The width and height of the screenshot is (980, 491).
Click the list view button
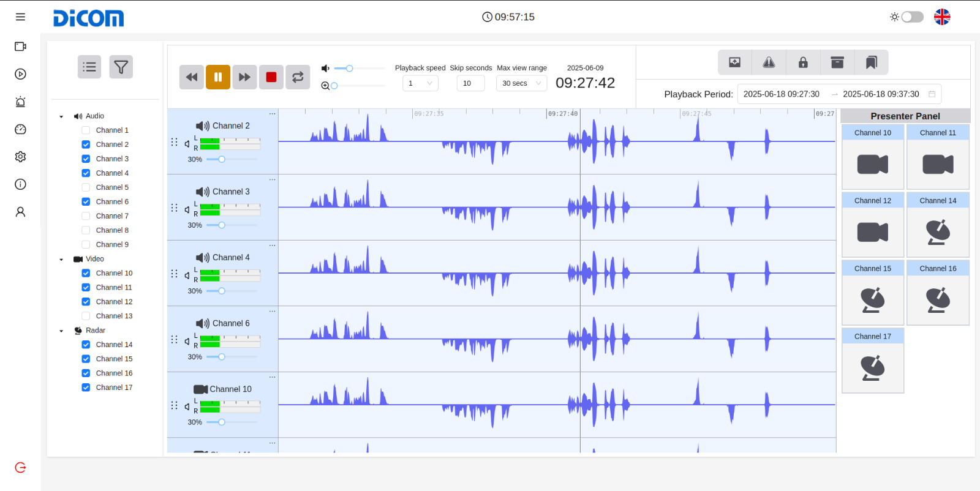[x=89, y=67]
